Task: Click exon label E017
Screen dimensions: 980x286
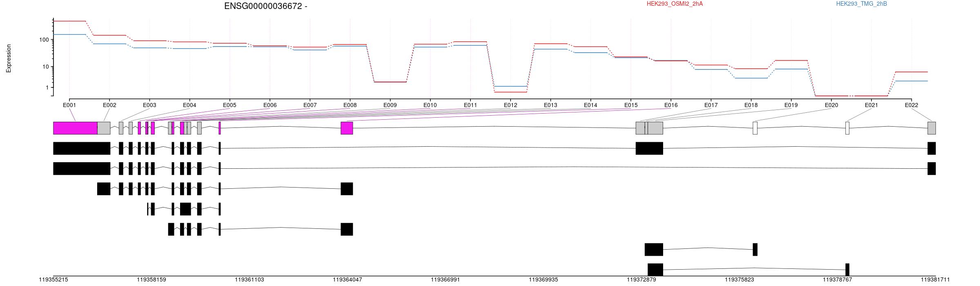Action: coord(711,105)
